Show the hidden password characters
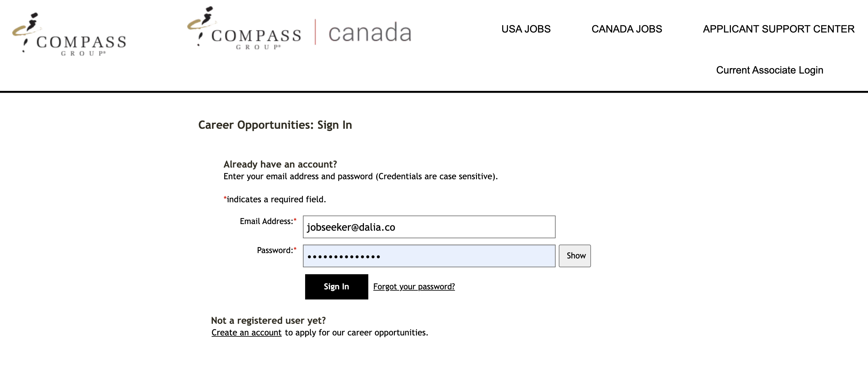Screen dimensions: 868x373 click(x=575, y=256)
